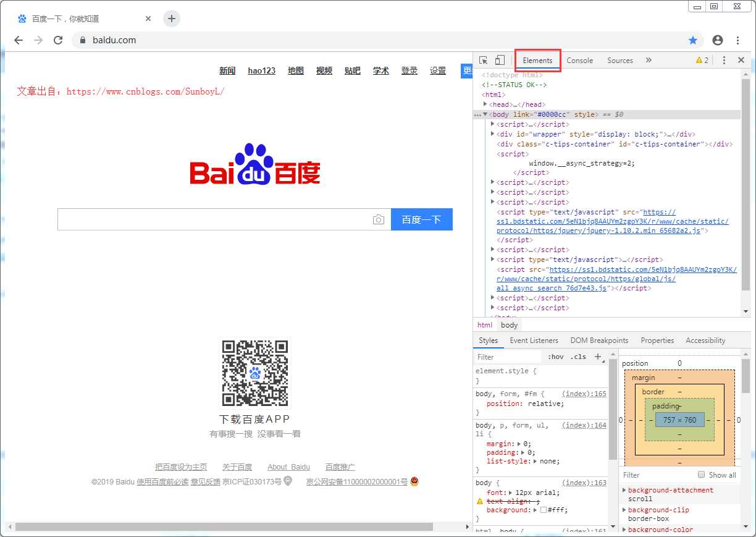The image size is (756, 537).
Task: Expand the font shorthand property
Action: [511, 493]
